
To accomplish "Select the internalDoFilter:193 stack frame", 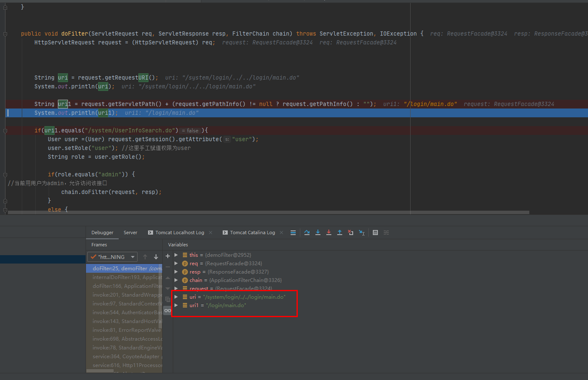I will pyautogui.click(x=127, y=277).
